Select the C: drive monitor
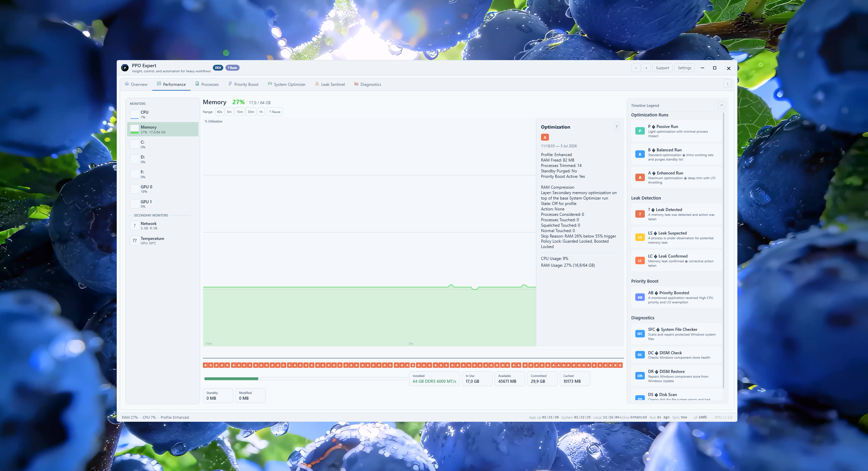 (163, 144)
